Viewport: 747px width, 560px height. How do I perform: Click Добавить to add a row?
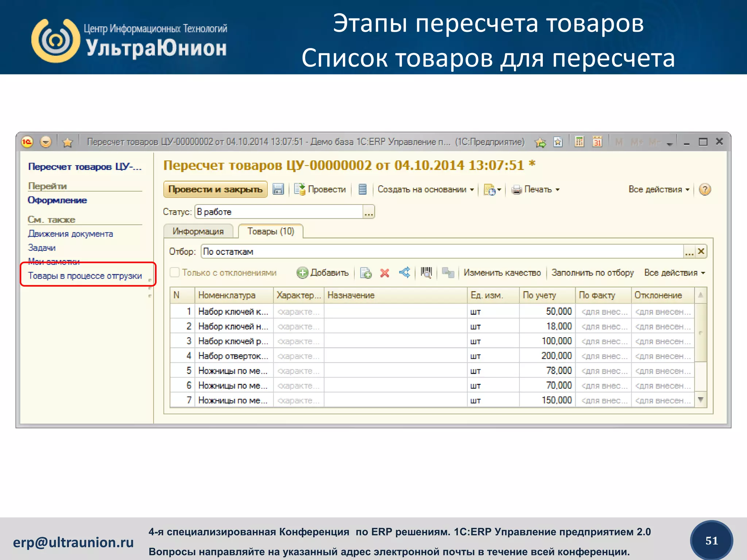coord(322,273)
